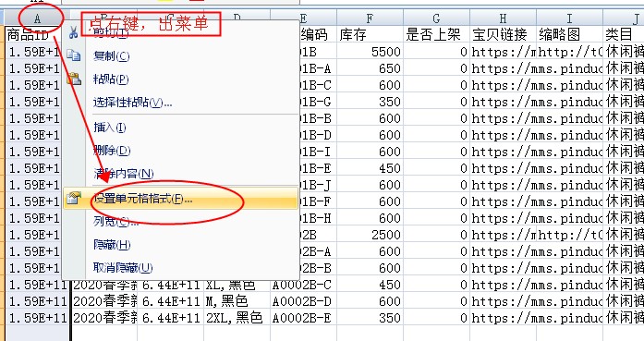The width and height of the screenshot is (644, 341).
Task: Click the cell A0002B-D
Action: pos(303,301)
